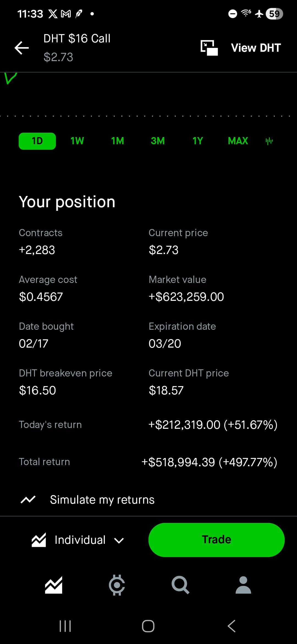Tap the Simulate my returns trend icon

click(28, 500)
